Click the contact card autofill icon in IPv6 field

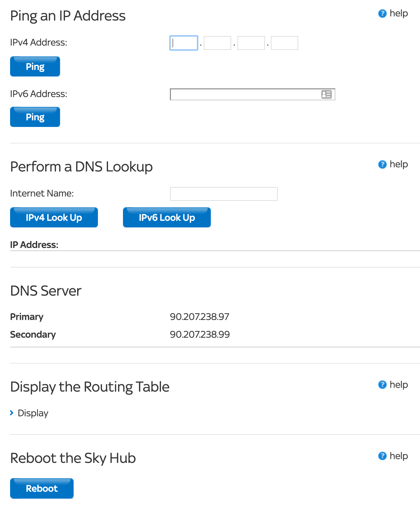pos(326,95)
